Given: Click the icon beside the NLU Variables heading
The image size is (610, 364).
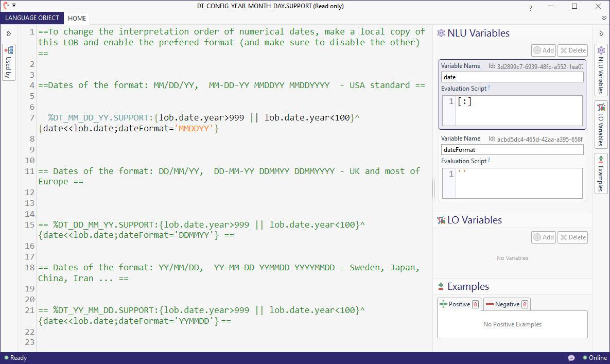Looking at the screenshot, I should tap(441, 32).
